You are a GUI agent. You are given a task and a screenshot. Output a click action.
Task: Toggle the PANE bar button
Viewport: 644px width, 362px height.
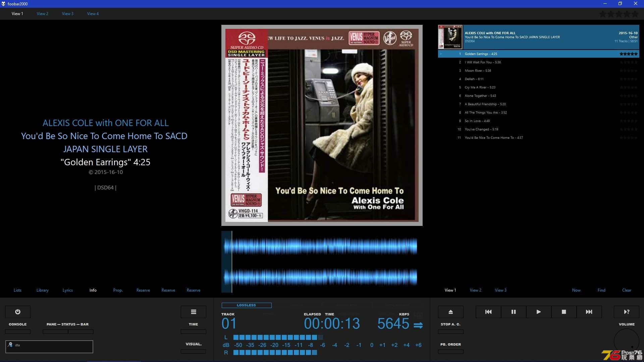(x=55, y=331)
